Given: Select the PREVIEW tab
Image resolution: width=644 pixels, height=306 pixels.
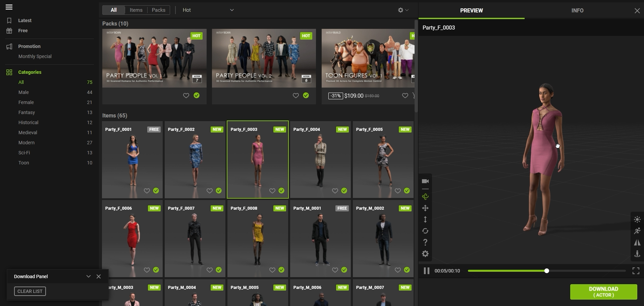Looking at the screenshot, I should (471, 10).
